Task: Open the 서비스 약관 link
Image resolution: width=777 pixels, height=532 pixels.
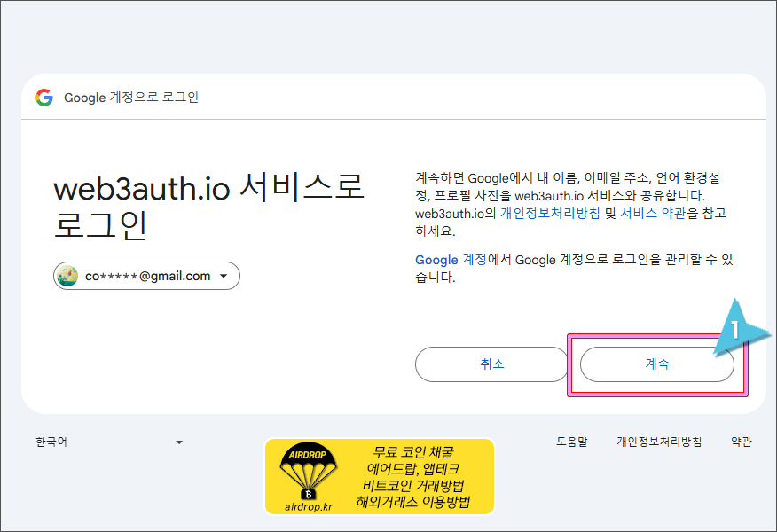Action: pos(653,214)
